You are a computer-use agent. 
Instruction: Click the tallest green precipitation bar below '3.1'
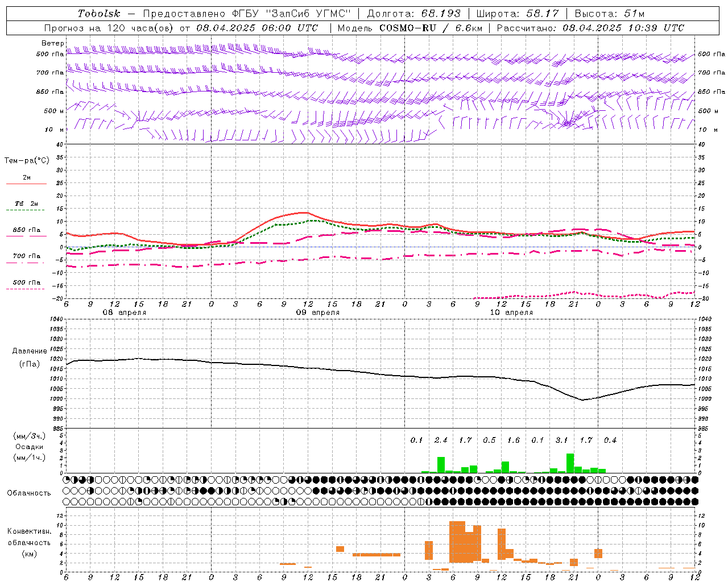[570, 463]
